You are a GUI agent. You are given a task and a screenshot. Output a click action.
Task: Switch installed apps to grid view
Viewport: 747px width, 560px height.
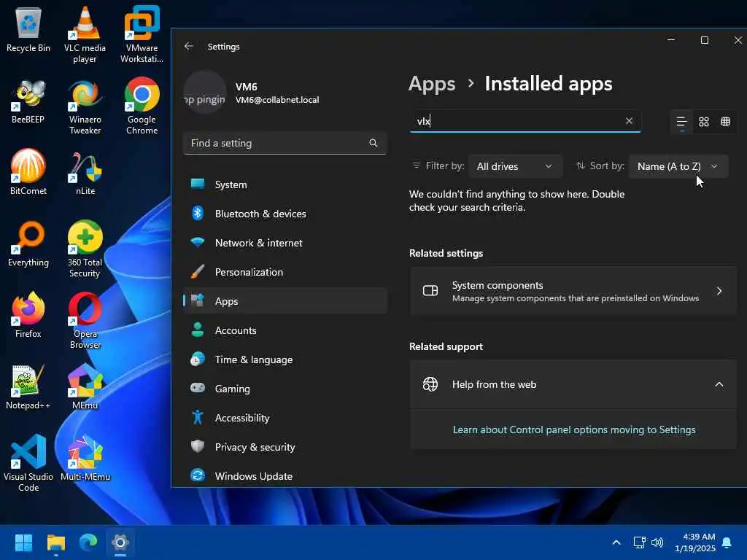point(704,122)
